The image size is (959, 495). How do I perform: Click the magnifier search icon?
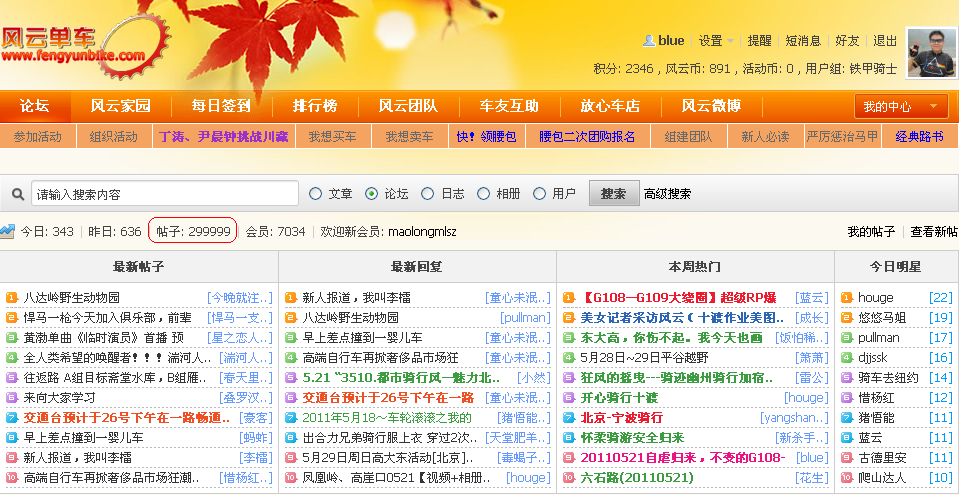pos(18,194)
